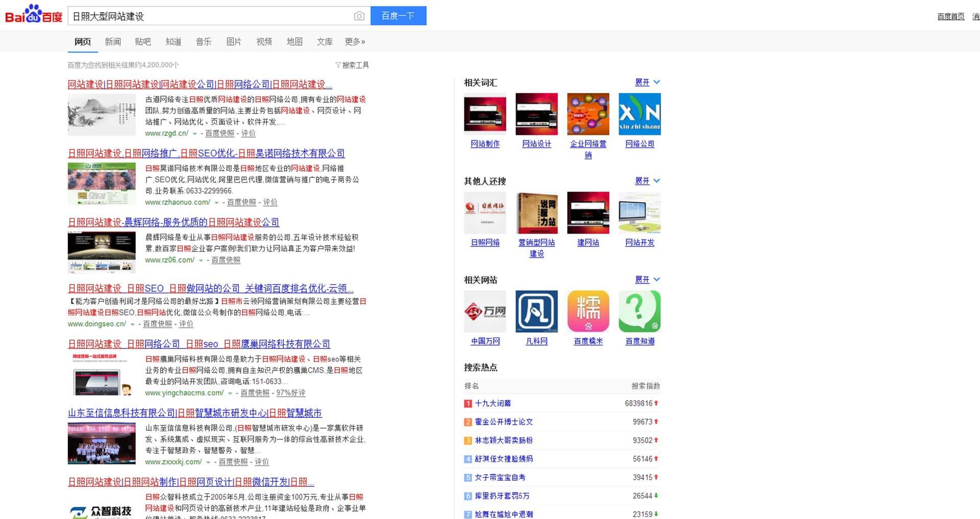Screen dimensions: 980x519
Task: Open dropdown arrow next to www.zxxxkj.com/
Action: click(x=208, y=462)
